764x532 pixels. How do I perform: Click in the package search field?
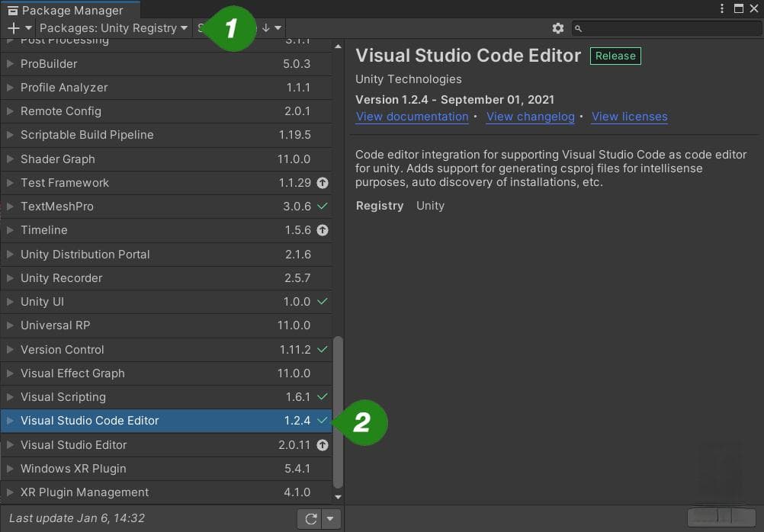point(667,28)
